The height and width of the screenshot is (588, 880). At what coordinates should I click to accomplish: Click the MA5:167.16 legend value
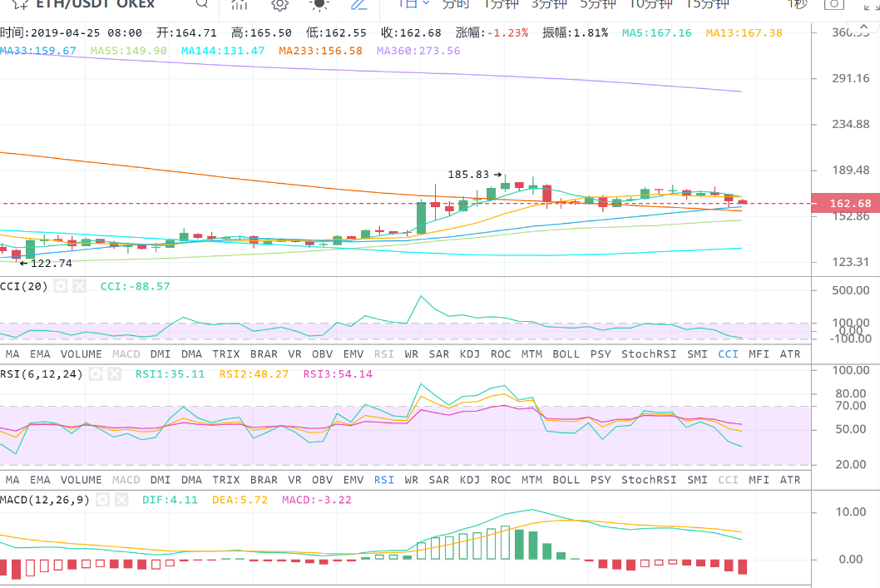(x=656, y=32)
